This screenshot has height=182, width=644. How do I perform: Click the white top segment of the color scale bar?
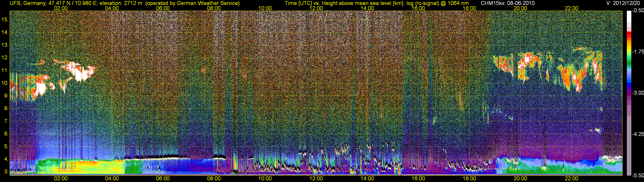[x=629, y=17]
